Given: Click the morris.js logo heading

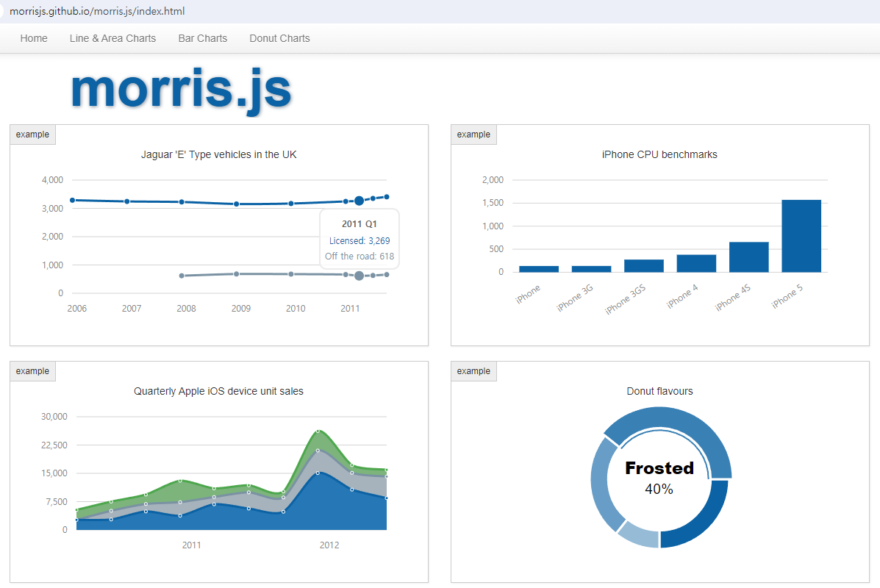Looking at the screenshot, I should coord(181,90).
